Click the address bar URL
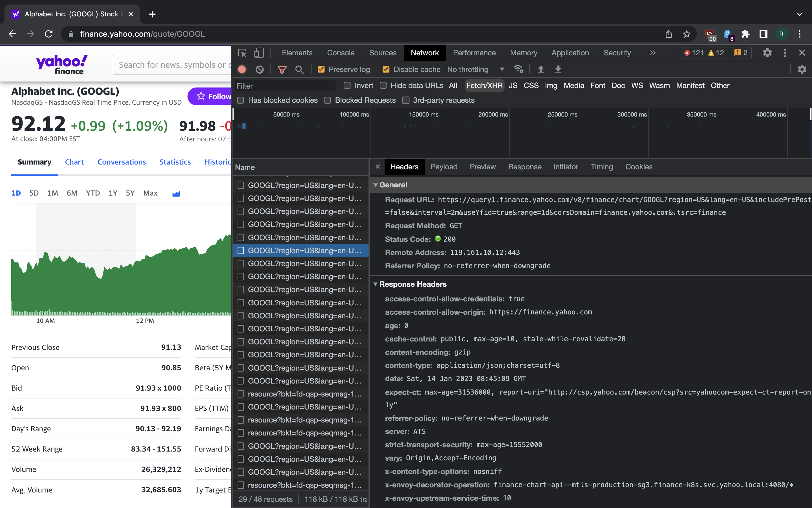 coord(142,34)
